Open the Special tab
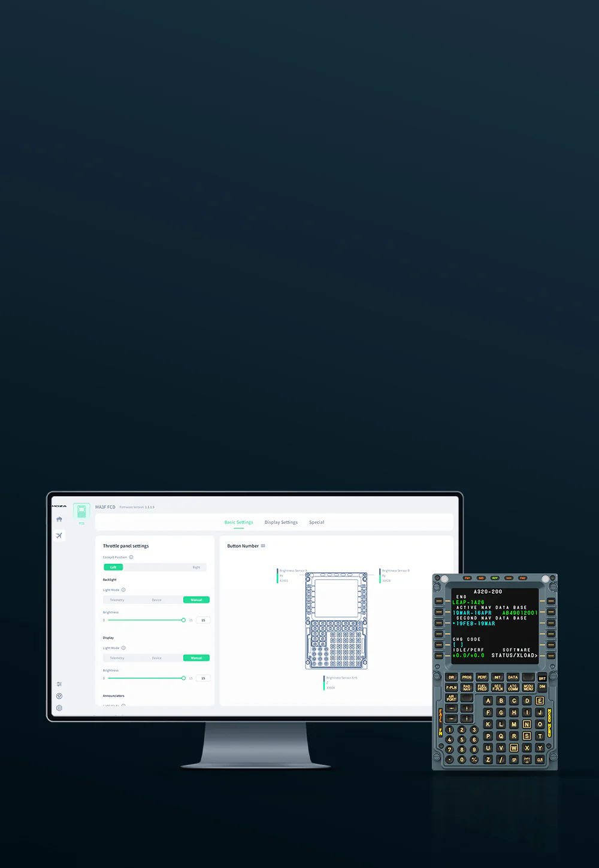Image resolution: width=599 pixels, height=868 pixels. point(316,523)
